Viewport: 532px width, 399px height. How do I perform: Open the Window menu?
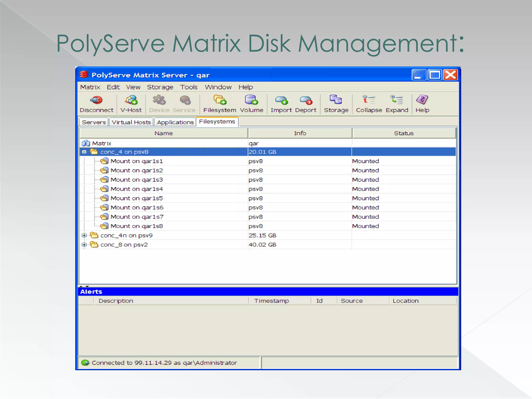click(218, 87)
